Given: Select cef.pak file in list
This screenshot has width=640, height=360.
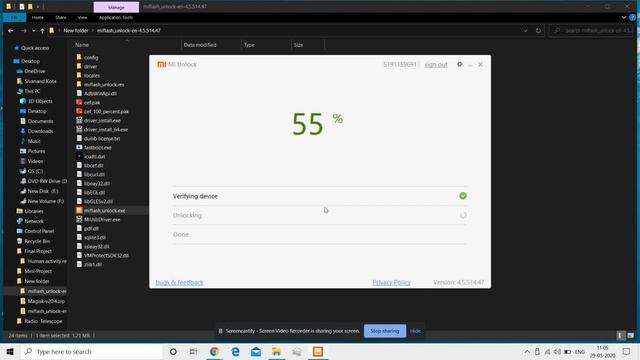Looking at the screenshot, I should (x=92, y=102).
